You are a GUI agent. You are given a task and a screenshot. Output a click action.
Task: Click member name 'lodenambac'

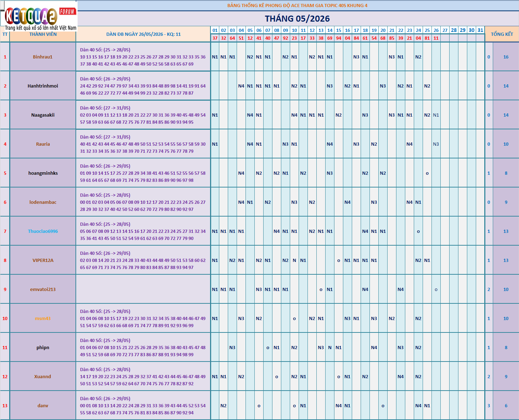tap(43, 202)
